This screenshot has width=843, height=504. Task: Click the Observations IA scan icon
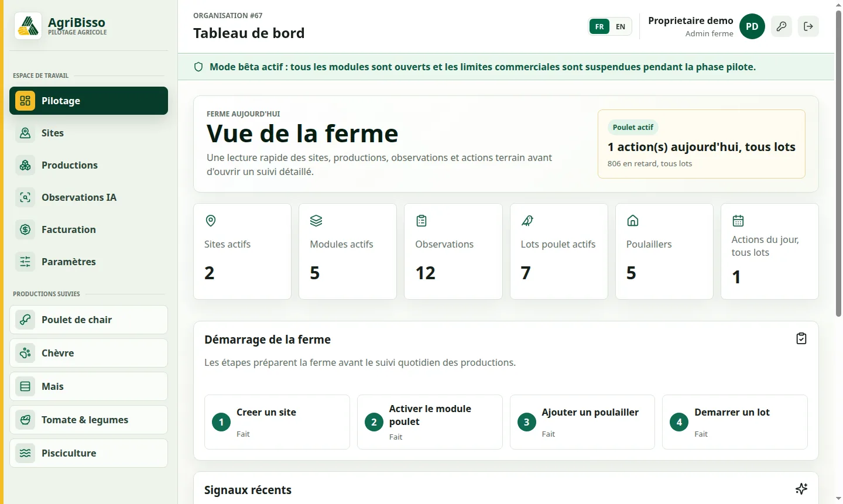25,197
